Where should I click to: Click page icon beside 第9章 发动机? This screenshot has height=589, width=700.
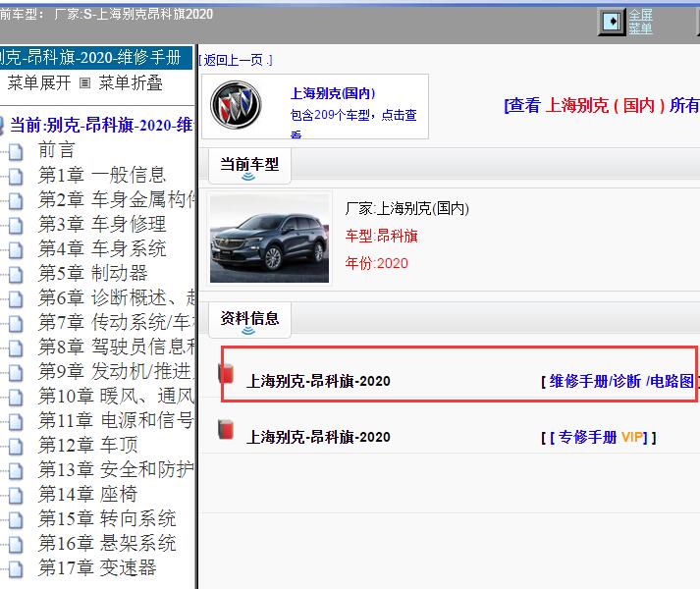tap(16, 373)
